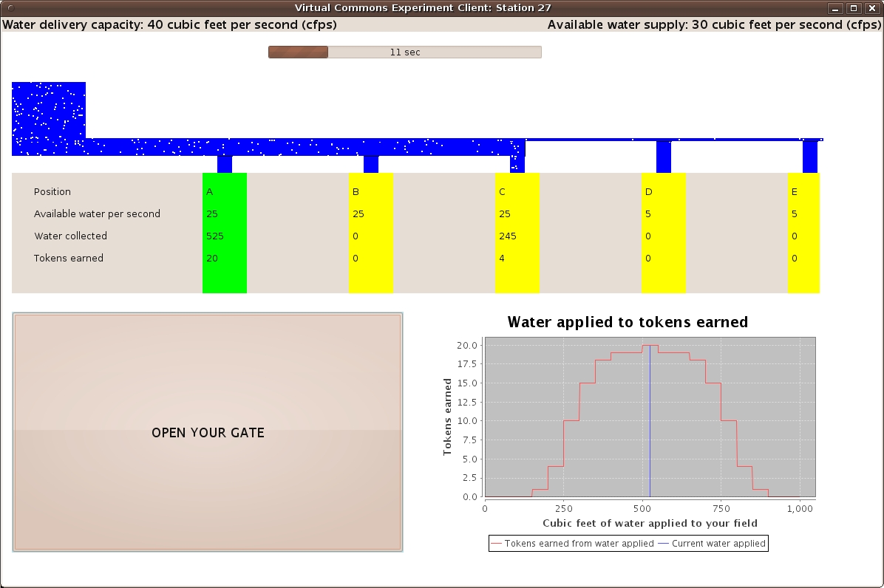Click the 'Water applied to tokens earned' chart title
The image size is (884, 588).
pyautogui.click(x=628, y=322)
